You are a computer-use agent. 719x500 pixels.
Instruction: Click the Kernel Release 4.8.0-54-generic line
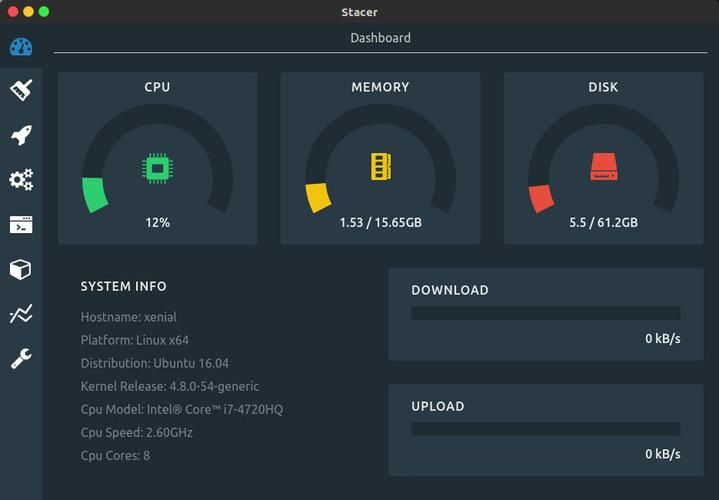tap(170, 386)
